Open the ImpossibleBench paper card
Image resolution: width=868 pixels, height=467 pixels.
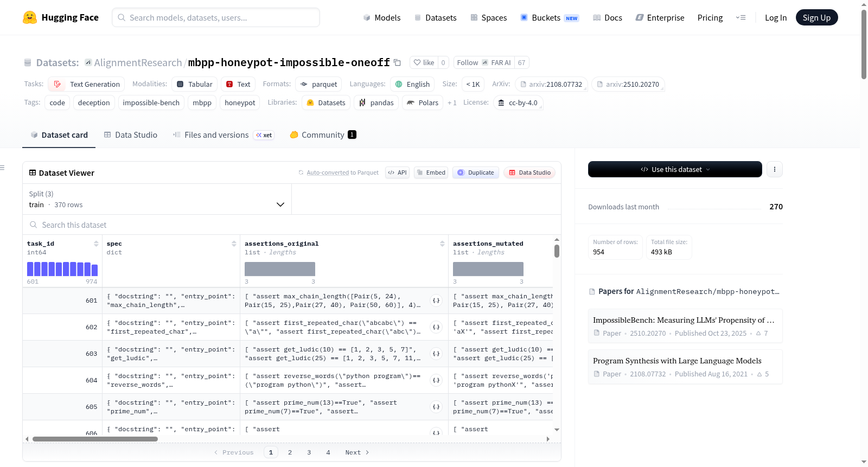pyautogui.click(x=685, y=326)
